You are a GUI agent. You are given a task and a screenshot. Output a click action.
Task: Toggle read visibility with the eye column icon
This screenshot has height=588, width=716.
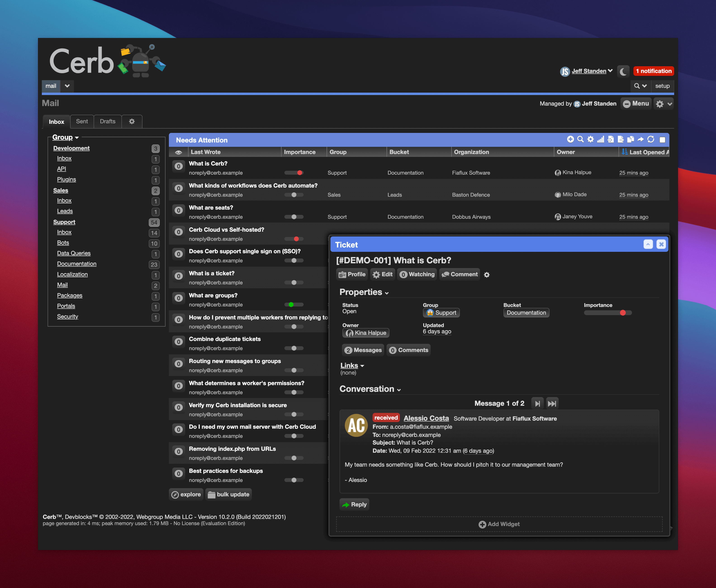click(178, 152)
